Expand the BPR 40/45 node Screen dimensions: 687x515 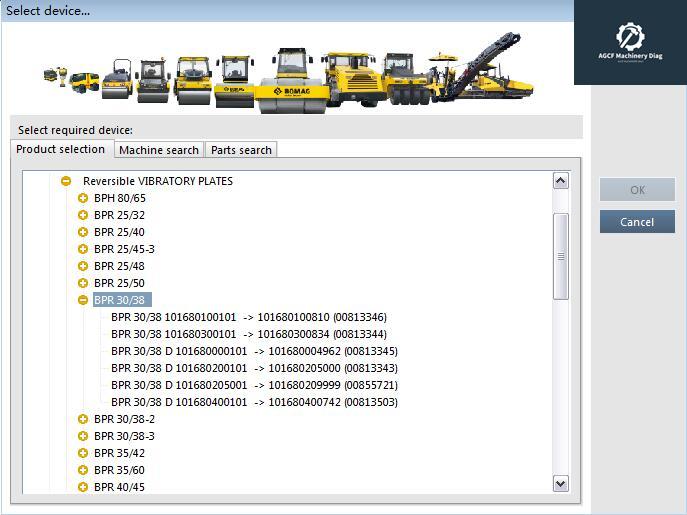(x=83, y=487)
